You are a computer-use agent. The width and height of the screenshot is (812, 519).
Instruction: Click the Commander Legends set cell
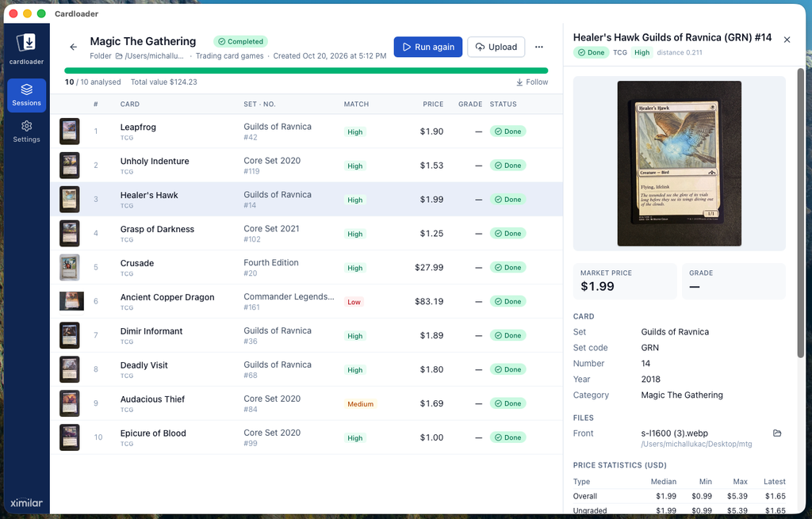pos(289,301)
